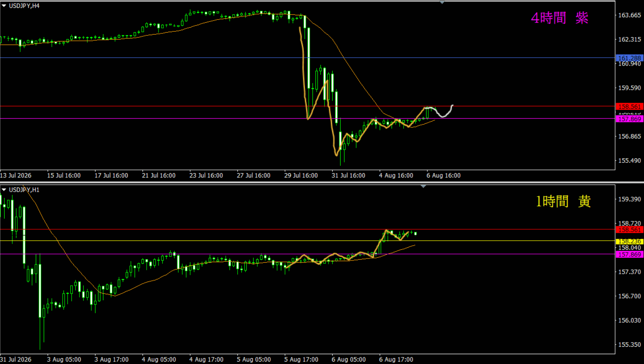The width and height of the screenshot is (644, 364).
Task: Select the USDJPY,H1 chart title
Action: tap(24, 190)
